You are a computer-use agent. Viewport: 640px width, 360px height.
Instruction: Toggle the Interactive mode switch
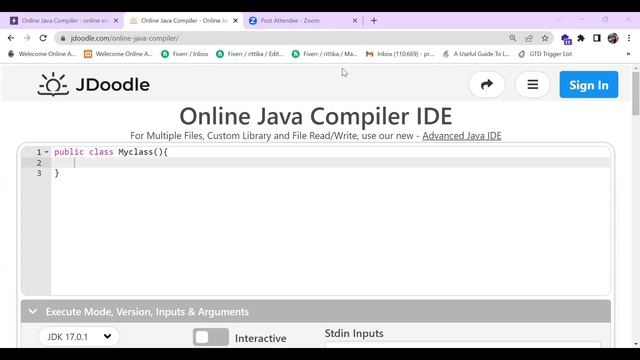211,337
